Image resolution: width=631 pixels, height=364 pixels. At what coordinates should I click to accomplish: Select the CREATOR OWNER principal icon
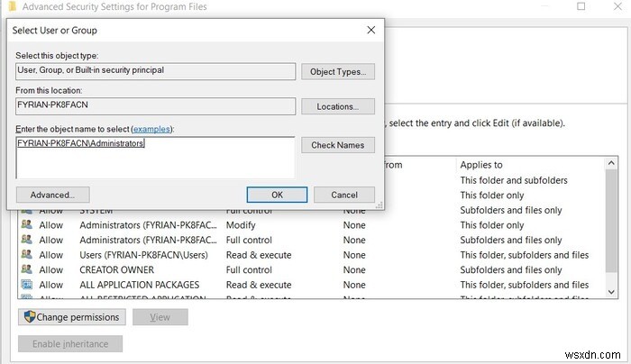26,270
